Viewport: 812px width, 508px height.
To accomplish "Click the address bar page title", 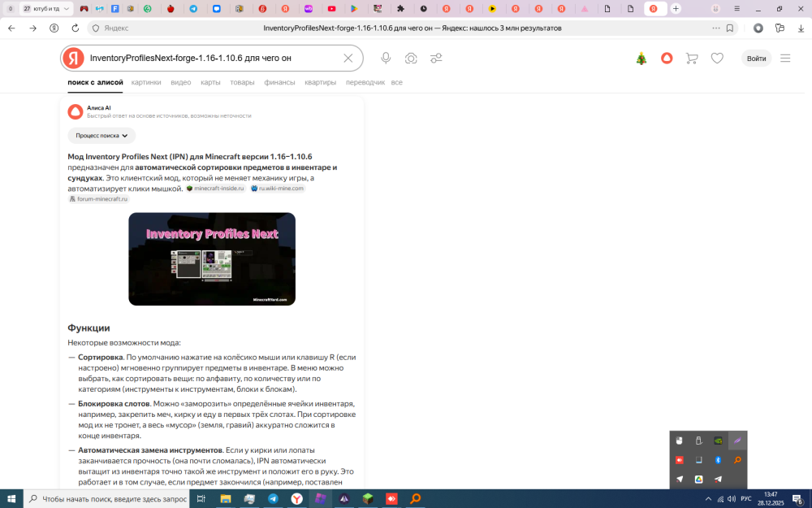I will [x=412, y=28].
